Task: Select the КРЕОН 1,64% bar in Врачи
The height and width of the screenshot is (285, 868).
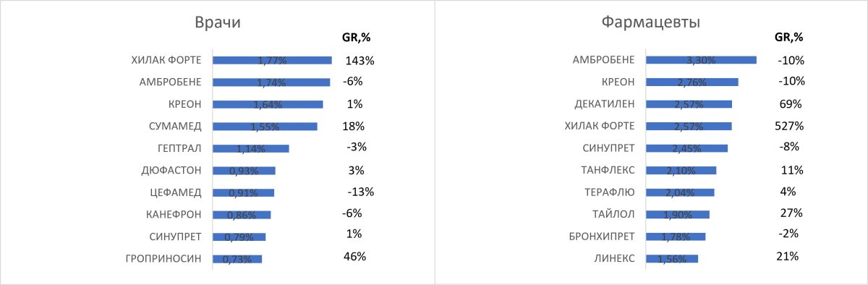Action: [268, 105]
